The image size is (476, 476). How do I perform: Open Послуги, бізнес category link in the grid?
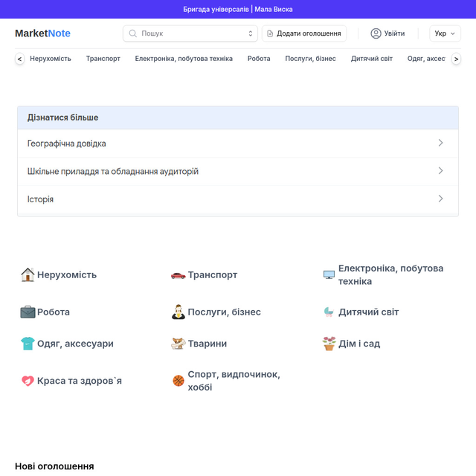(224, 312)
